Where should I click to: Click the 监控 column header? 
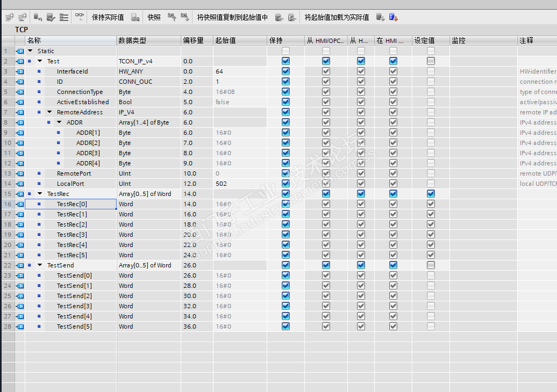pos(483,40)
